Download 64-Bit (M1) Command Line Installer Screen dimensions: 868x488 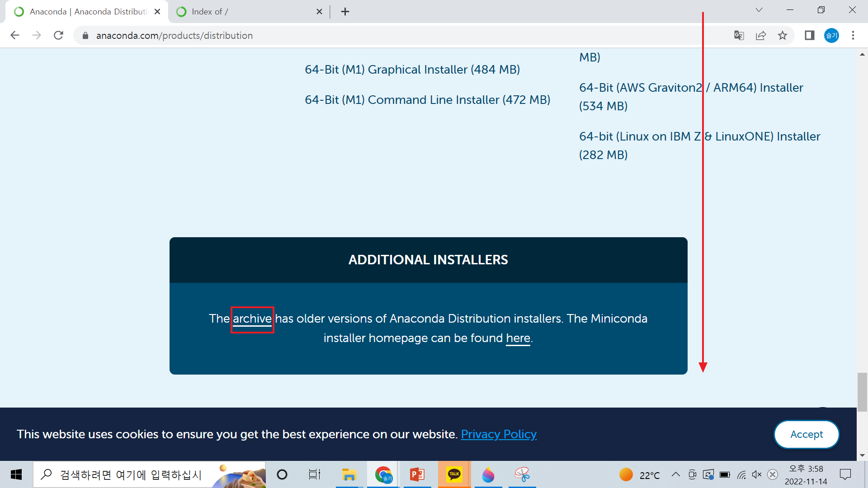[x=428, y=100]
